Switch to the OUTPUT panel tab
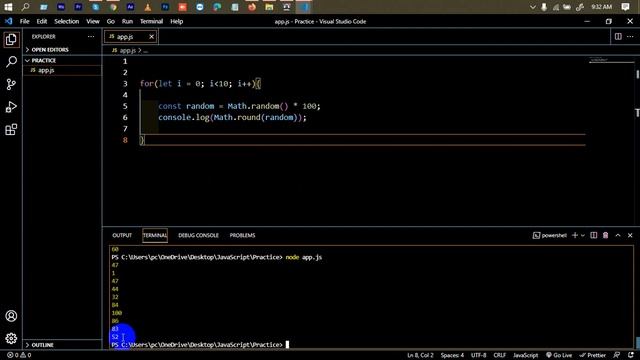Screen dimensions: 640x360 122,236
